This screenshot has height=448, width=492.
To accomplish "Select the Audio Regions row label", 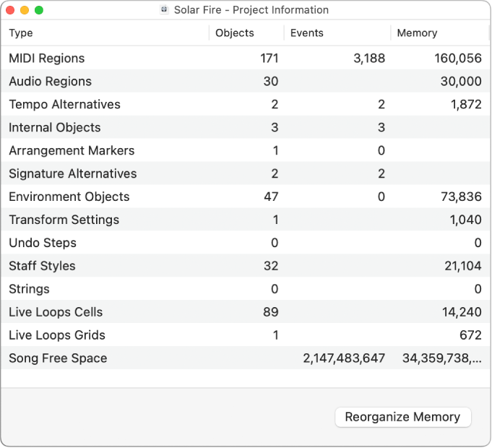I will pos(50,81).
